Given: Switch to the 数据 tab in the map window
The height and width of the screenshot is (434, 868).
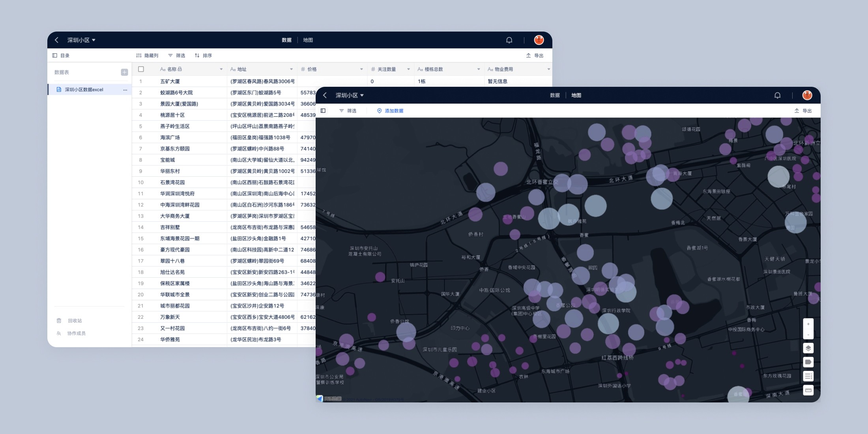Looking at the screenshot, I should 555,95.
